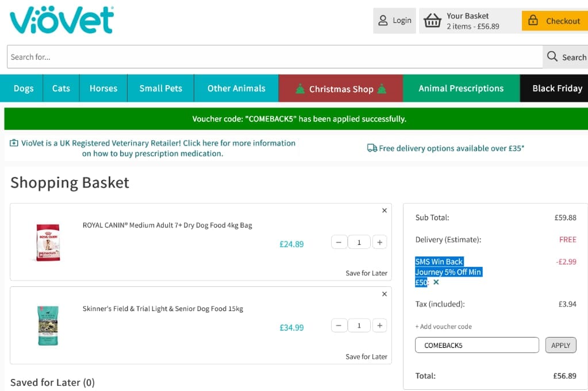Viewport: 588px width, 391px height.
Task: Click the Sub Total £59.88 value
Action: coord(565,218)
